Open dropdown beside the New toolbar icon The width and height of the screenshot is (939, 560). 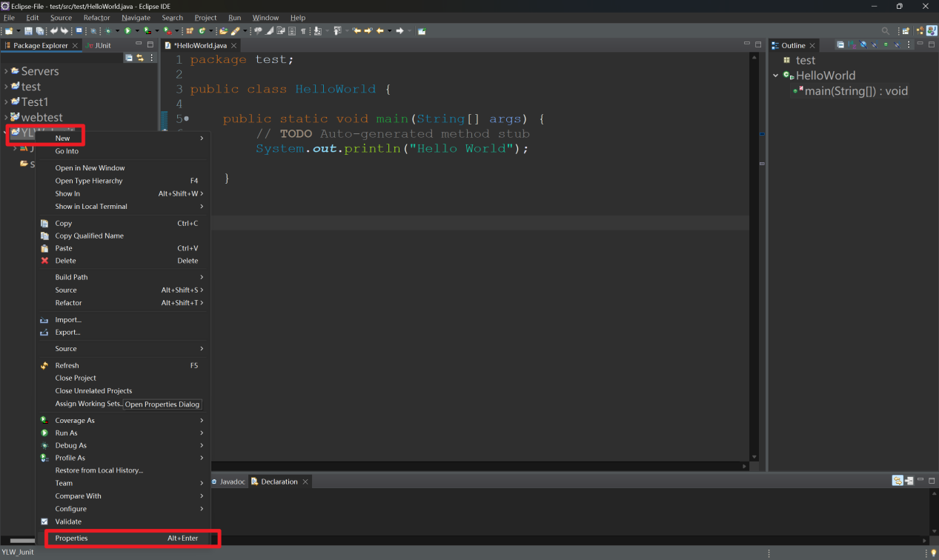tap(18, 31)
